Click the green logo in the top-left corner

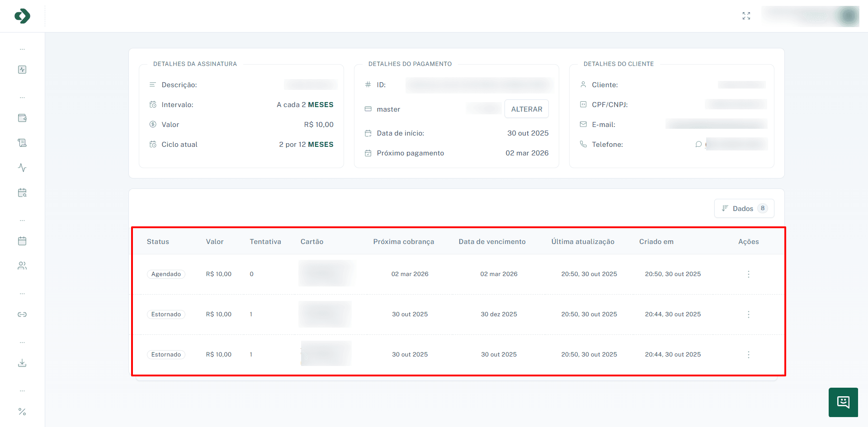tap(22, 16)
